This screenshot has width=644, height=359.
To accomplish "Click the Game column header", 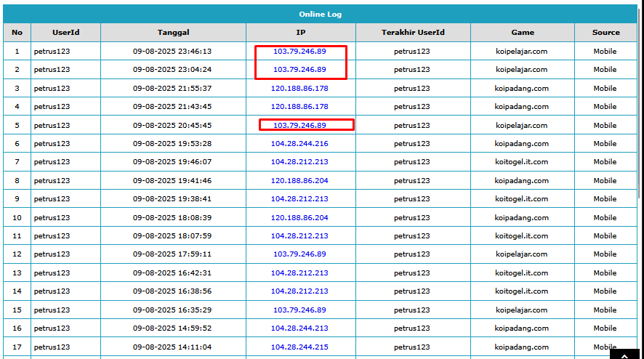I will pyautogui.click(x=523, y=33).
